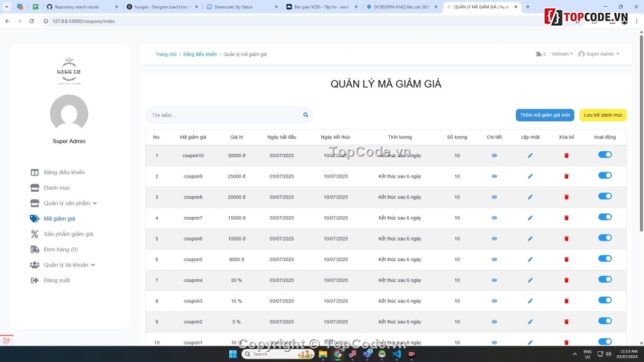The image size is (644, 362).
Task: Click pencil icon in coupon3 row
Action: coord(530,301)
